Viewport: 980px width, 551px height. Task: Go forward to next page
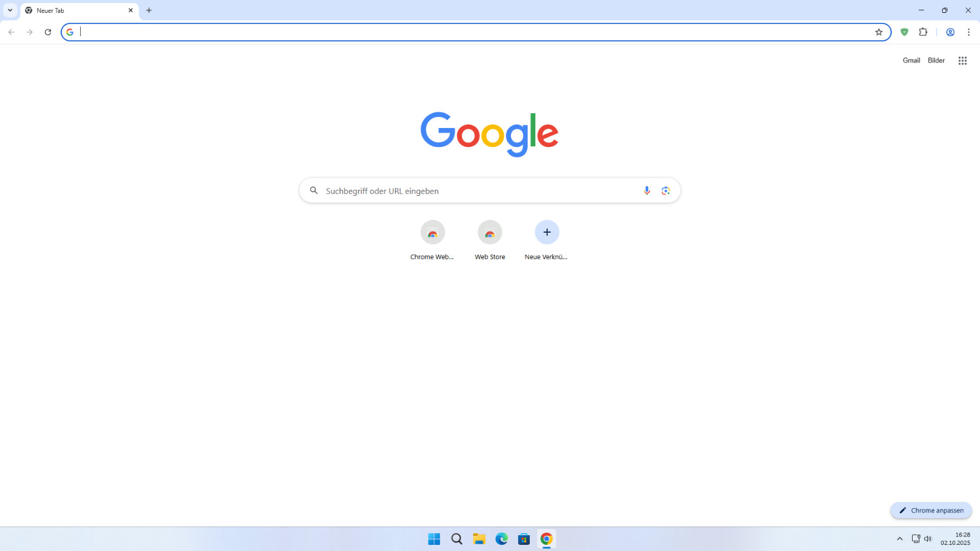29,32
